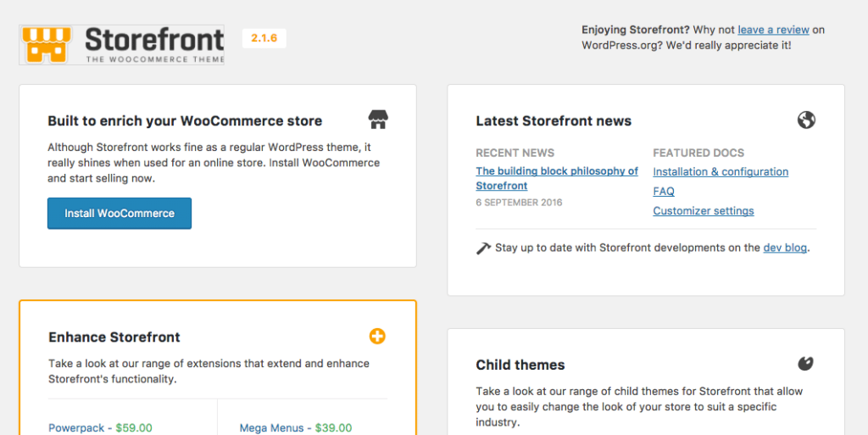Viewport: 868px width, 435px height.
Task: Click the Powerpack price $59.00
Action: [x=134, y=428]
